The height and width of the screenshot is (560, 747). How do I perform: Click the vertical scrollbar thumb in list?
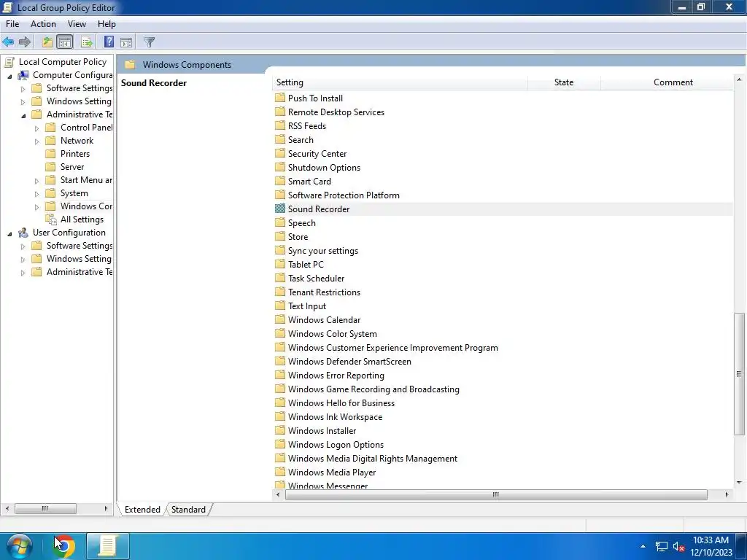click(x=739, y=374)
